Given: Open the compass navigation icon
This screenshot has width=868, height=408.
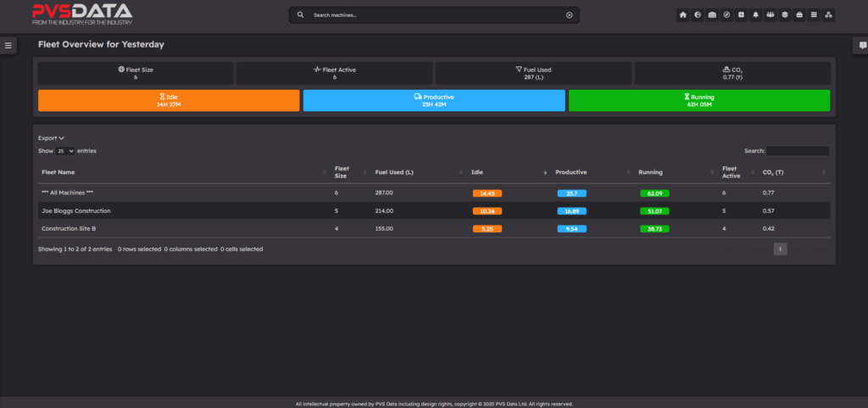Looking at the screenshot, I should (x=726, y=15).
